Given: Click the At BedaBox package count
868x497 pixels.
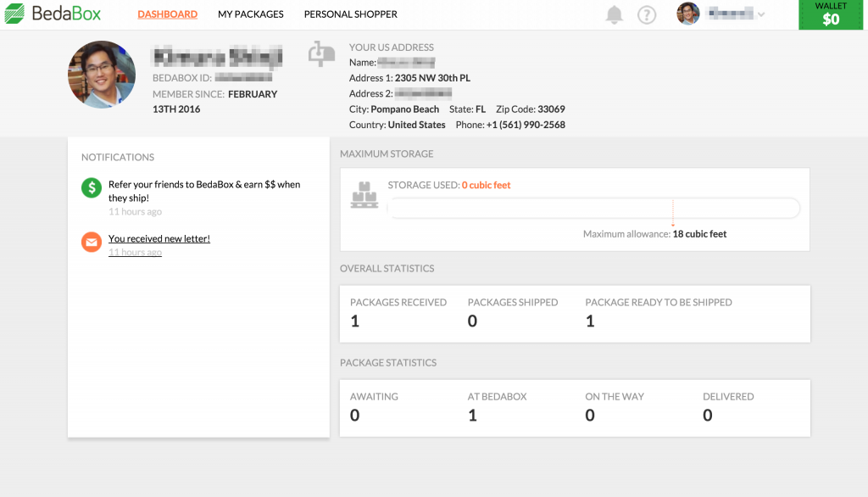Looking at the screenshot, I should [472, 415].
